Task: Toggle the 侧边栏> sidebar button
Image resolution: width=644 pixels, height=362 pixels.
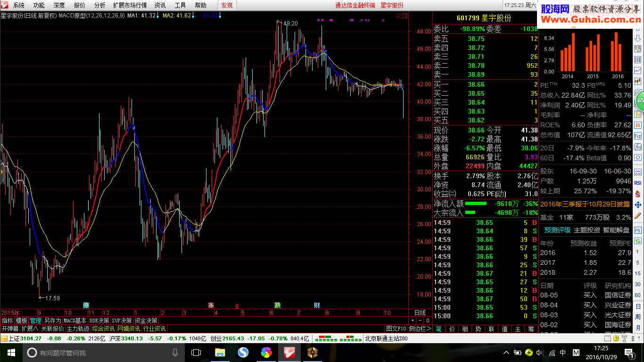Action: tap(421, 329)
